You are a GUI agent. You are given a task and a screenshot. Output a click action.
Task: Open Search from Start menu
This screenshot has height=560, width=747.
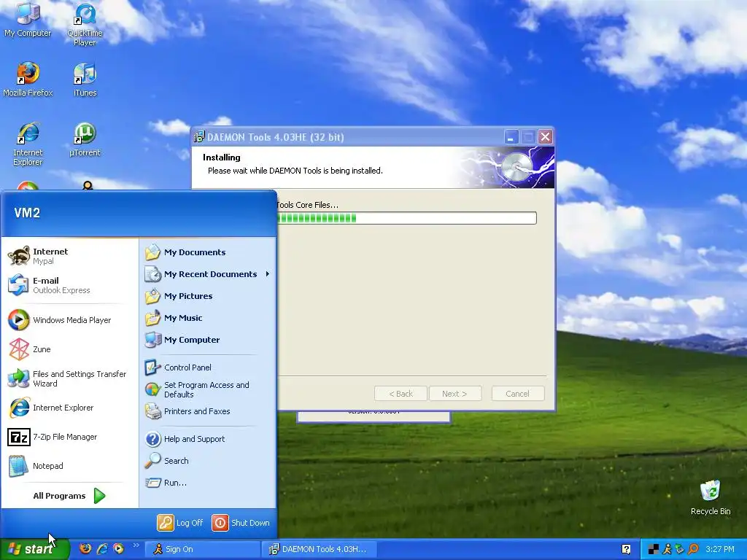[x=208, y=461]
